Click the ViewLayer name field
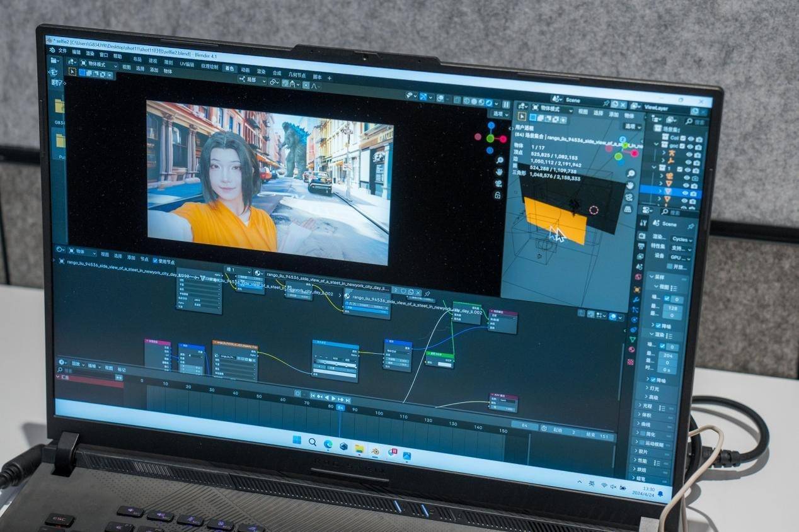Viewport: 799px width, 532px height. pos(666,108)
